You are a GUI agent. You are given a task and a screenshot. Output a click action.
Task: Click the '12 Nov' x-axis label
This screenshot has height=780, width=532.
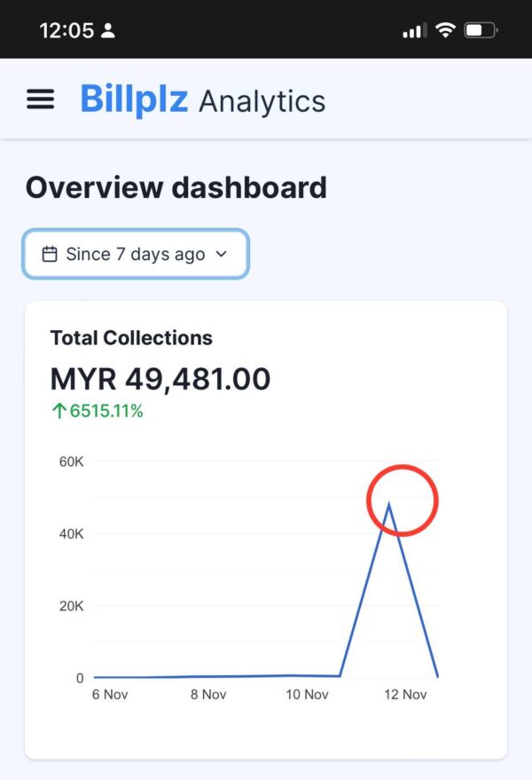(x=405, y=695)
